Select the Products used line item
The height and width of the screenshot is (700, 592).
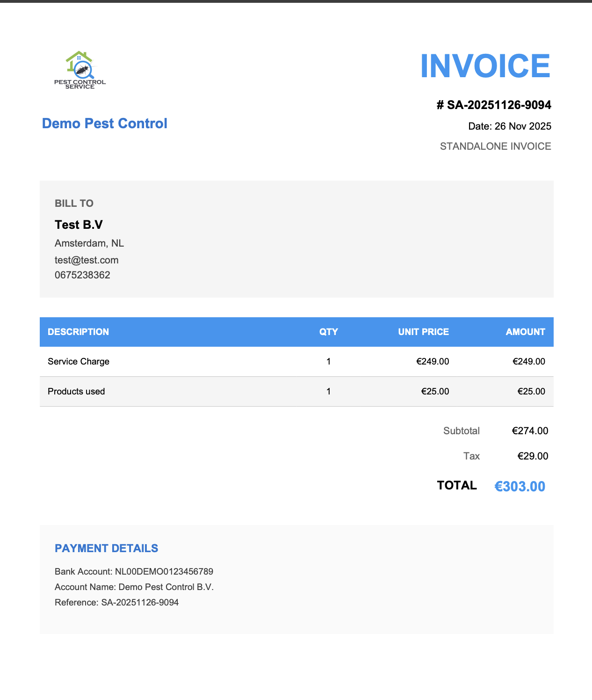click(76, 392)
